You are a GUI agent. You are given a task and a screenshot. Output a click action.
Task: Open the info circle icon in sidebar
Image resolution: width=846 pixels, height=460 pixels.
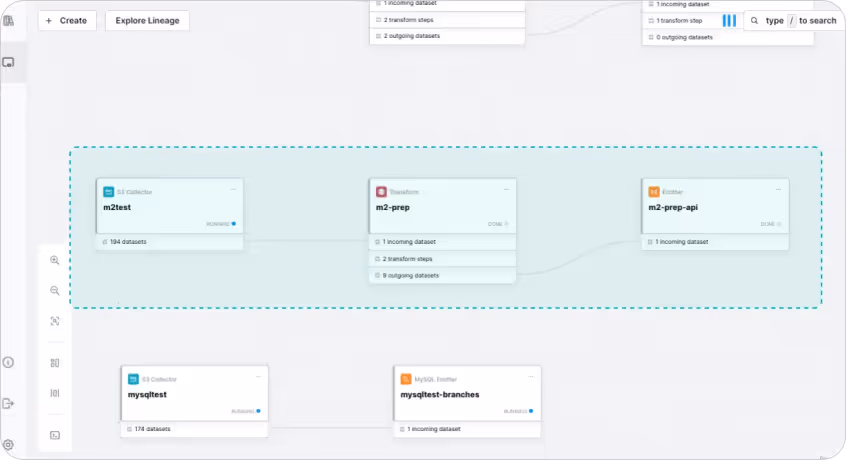coord(8,362)
